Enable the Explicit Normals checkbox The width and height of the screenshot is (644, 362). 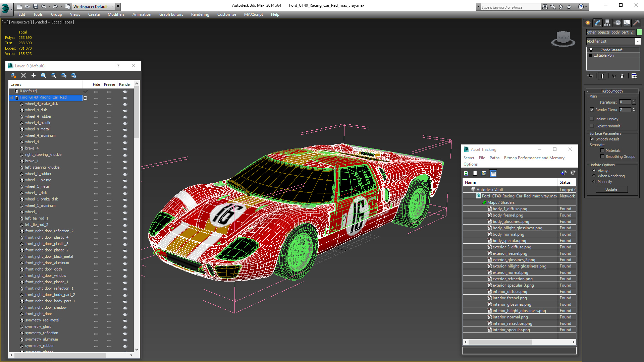[x=592, y=126]
